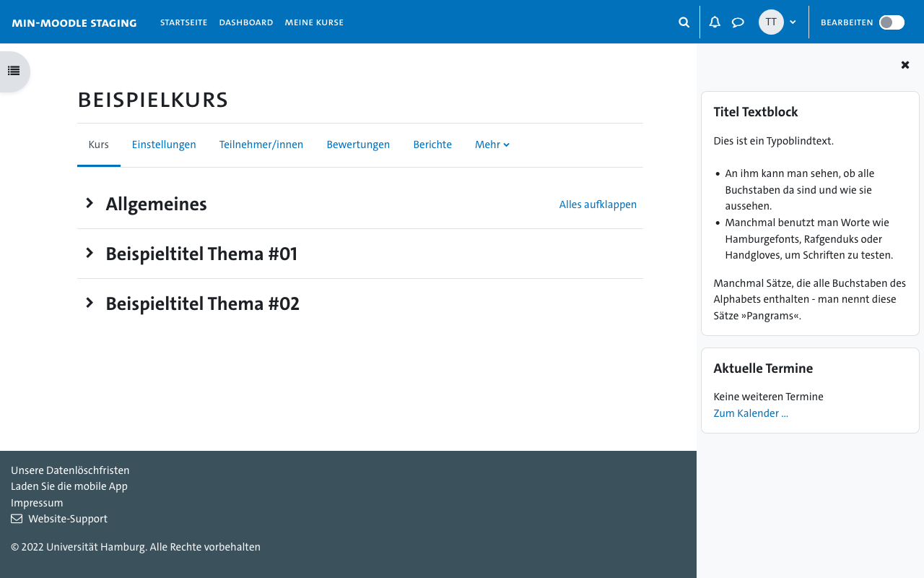The image size is (924, 578).
Task: Click the Keine weiteren Termine text
Action: [x=768, y=397]
